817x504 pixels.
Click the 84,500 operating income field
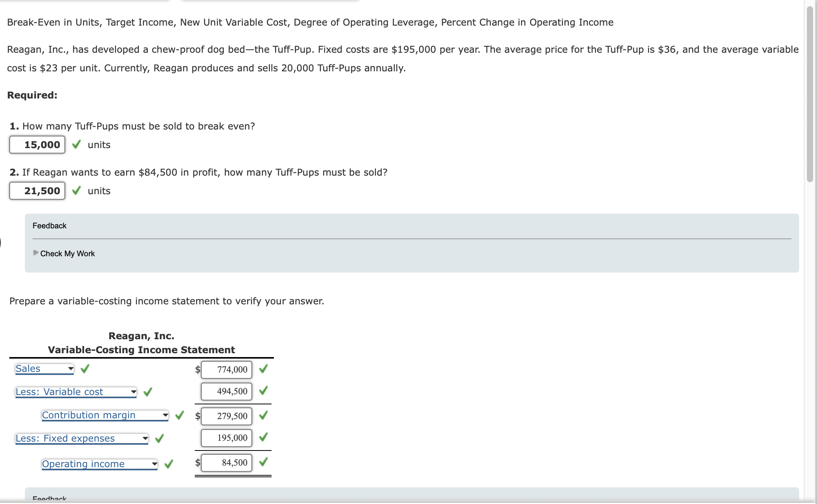pyautogui.click(x=226, y=463)
